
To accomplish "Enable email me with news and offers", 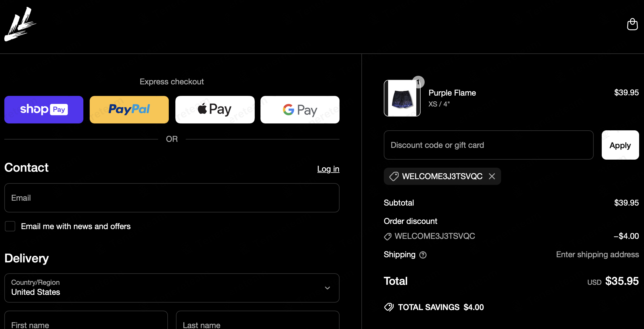I will pyautogui.click(x=10, y=226).
